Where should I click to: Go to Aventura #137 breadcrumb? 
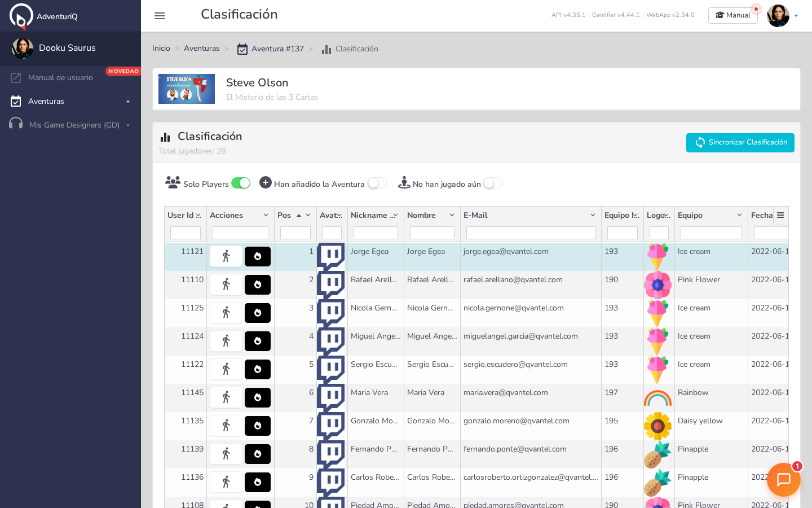pos(271,49)
